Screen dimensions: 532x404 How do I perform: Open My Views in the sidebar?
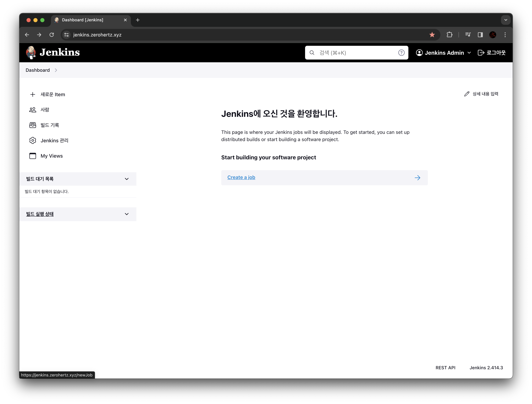[x=51, y=156]
